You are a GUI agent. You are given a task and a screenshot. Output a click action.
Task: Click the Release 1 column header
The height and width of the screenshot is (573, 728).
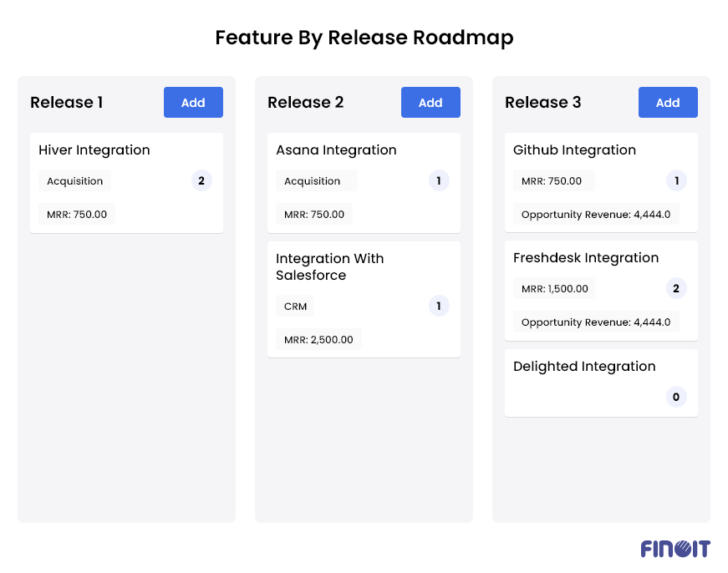tap(66, 102)
